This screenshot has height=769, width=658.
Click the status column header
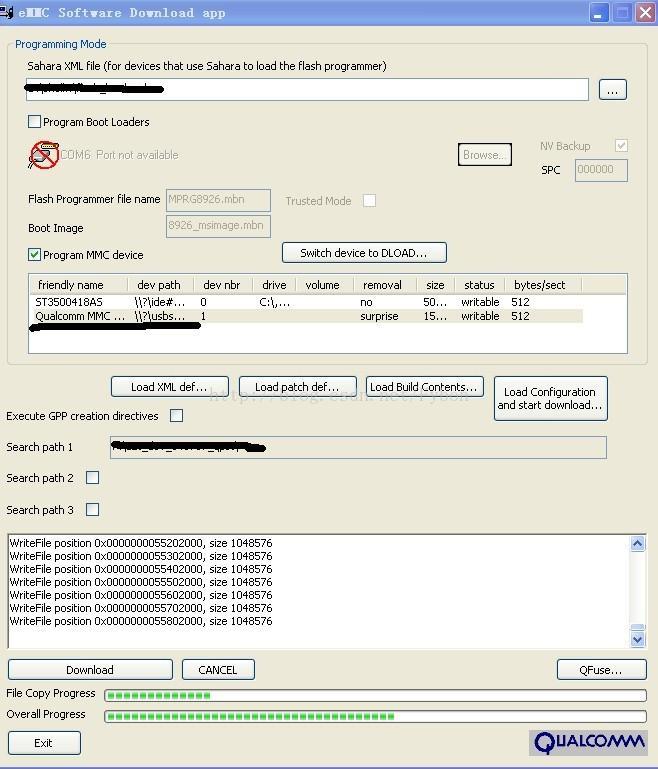[x=480, y=285]
